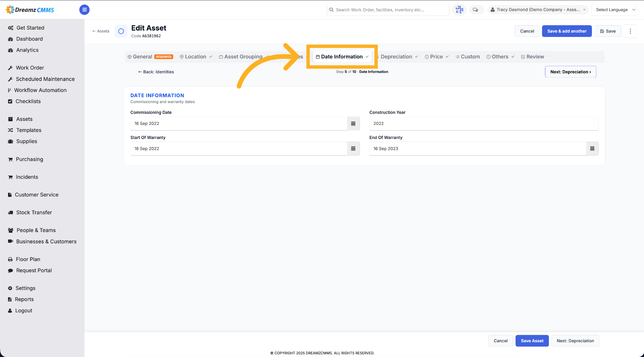
Task: Open the chat messages icon
Action: [475, 10]
